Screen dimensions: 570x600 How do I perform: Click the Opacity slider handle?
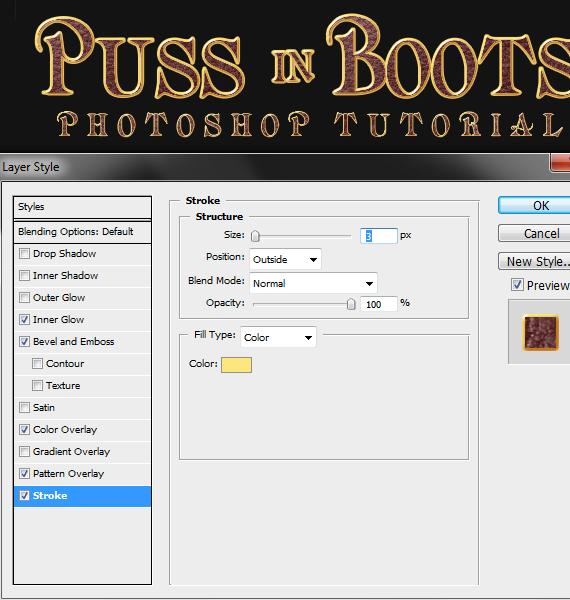(x=351, y=304)
